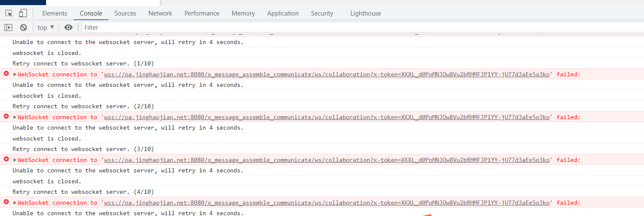Toggle the device toolbar icon
Screen dimensions: 644x216
[x=23, y=13]
